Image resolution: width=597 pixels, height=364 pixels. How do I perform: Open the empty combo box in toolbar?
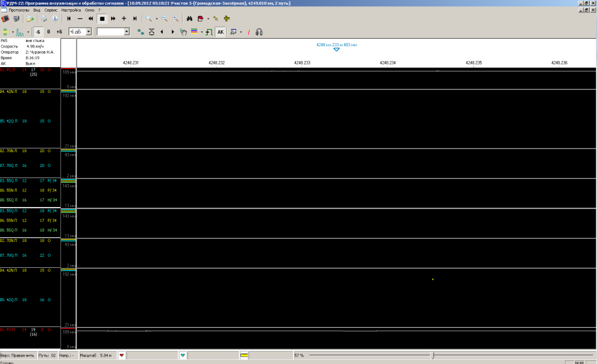(x=126, y=31)
